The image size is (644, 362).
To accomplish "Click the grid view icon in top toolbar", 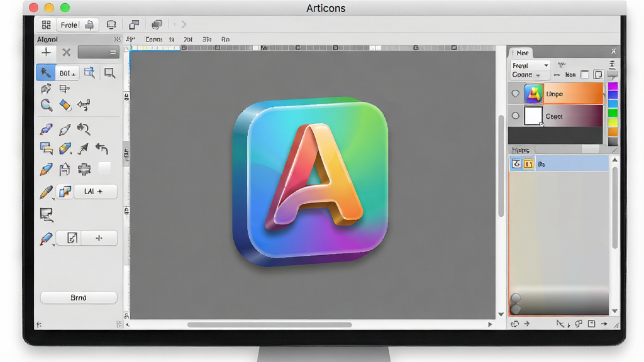I will point(47,25).
